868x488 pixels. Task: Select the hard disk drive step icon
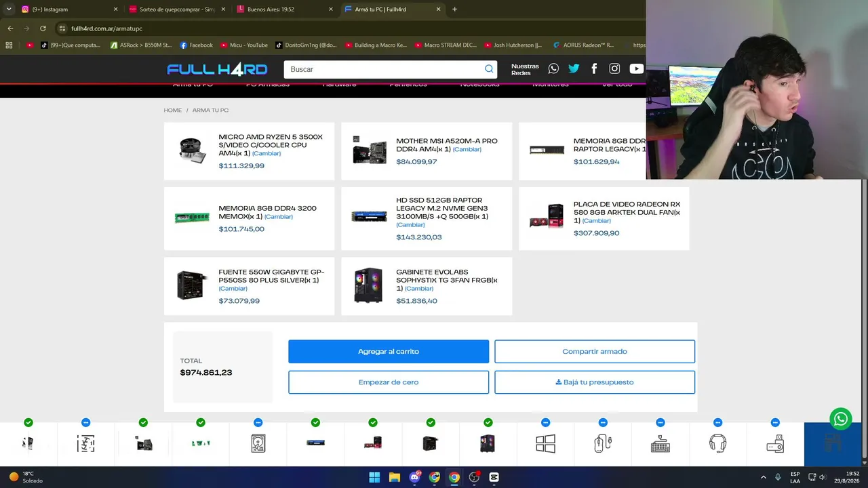tap(258, 443)
